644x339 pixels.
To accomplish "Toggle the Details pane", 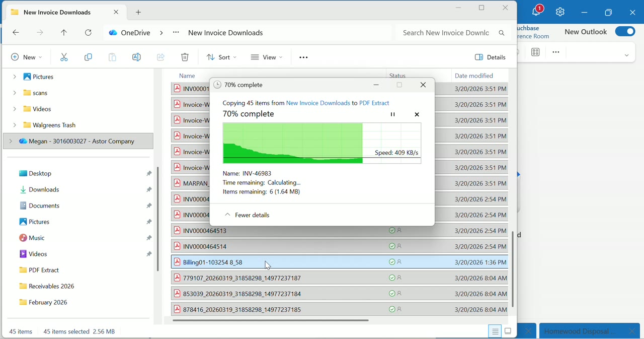I will [491, 57].
